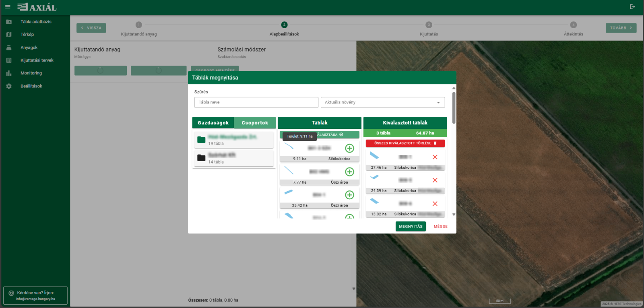This screenshot has height=308, width=644.
Task: Click the background panel scroll down arrow
Action: [x=354, y=289]
